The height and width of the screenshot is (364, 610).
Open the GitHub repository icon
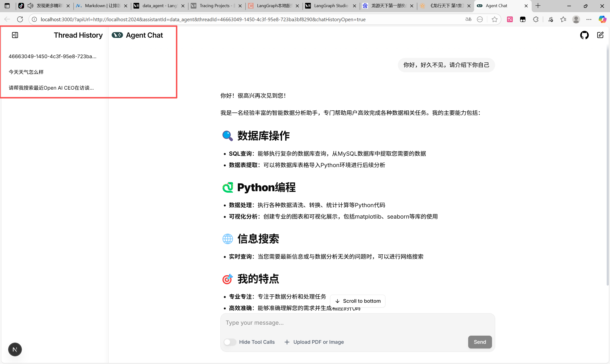[x=584, y=35]
